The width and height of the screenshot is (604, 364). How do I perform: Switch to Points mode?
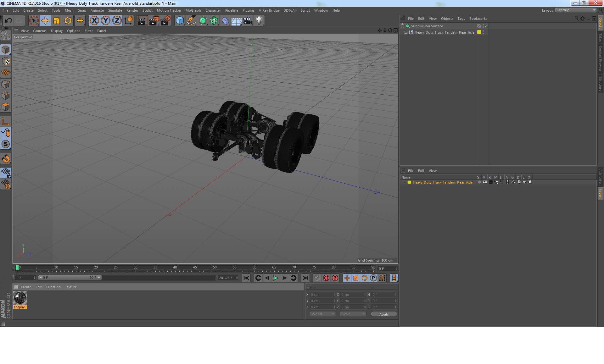click(6, 84)
